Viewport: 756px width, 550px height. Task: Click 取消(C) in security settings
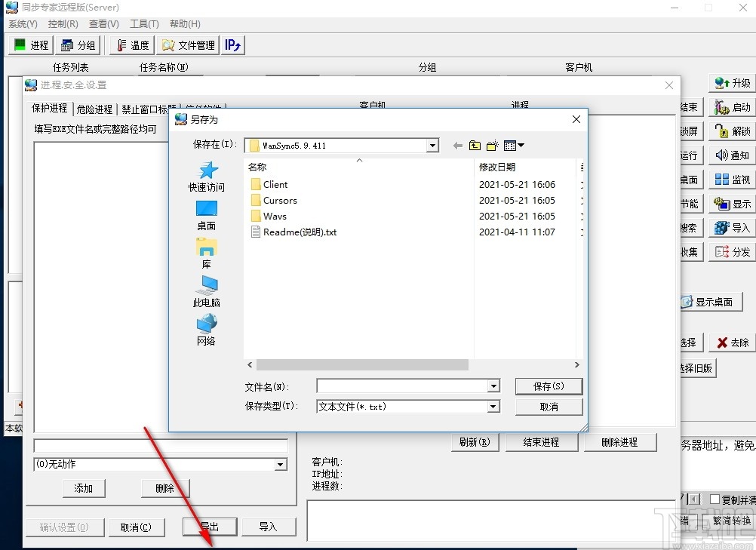(137, 527)
